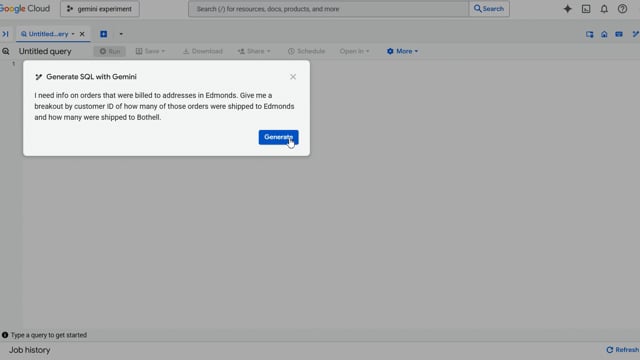This screenshot has width=640, height=360.
Task: Open the Share dropdown
Action: 254,51
